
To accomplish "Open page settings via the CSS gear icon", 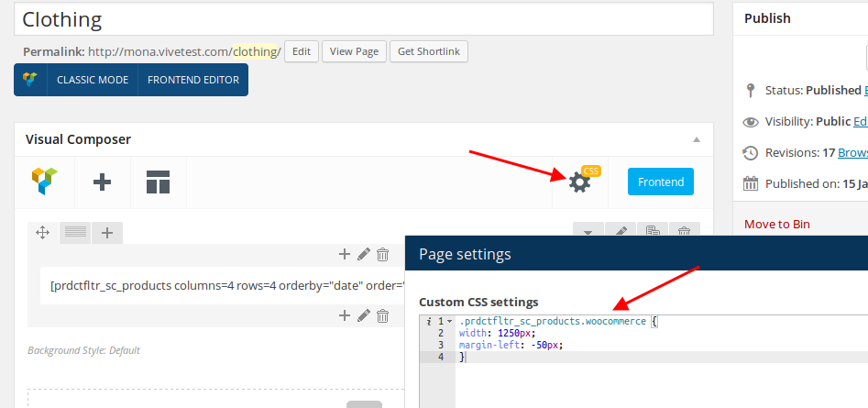I will pos(579,182).
